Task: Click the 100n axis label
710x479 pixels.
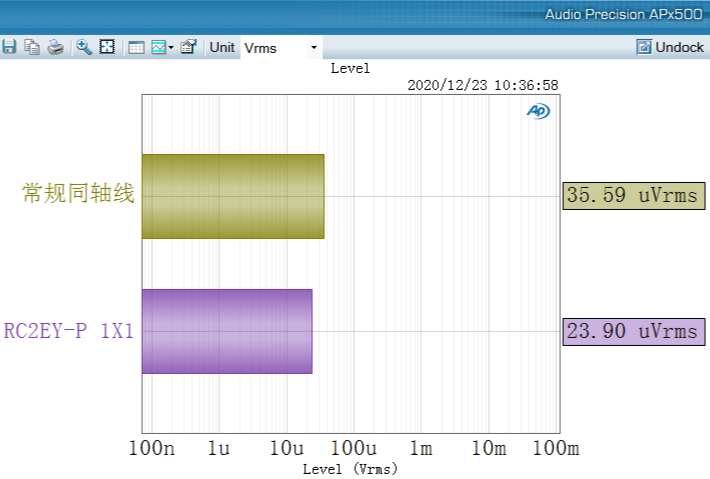Action: [x=152, y=448]
